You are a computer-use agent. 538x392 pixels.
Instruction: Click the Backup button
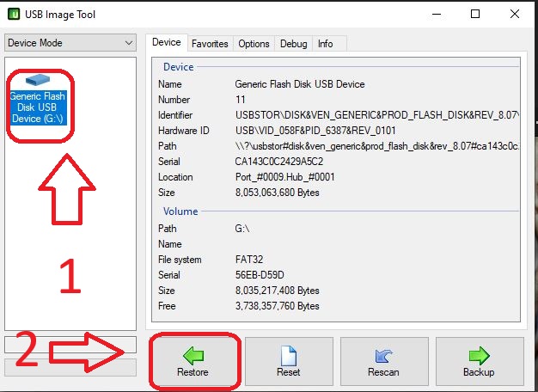click(480, 361)
